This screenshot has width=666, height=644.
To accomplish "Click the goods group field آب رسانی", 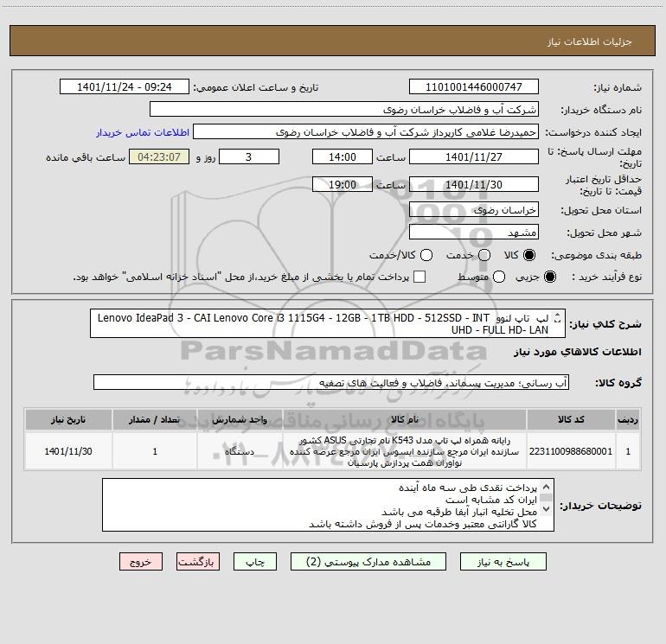I will pos(331,382).
